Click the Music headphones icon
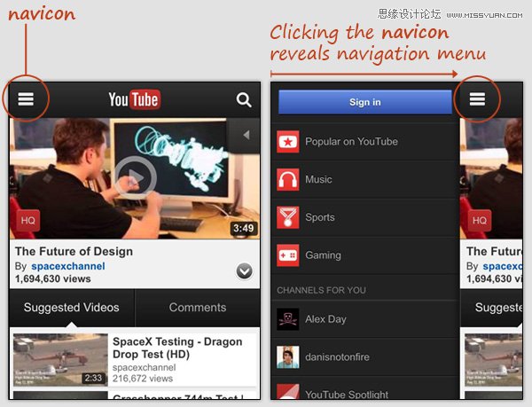The width and height of the screenshot is (532, 407). click(288, 179)
